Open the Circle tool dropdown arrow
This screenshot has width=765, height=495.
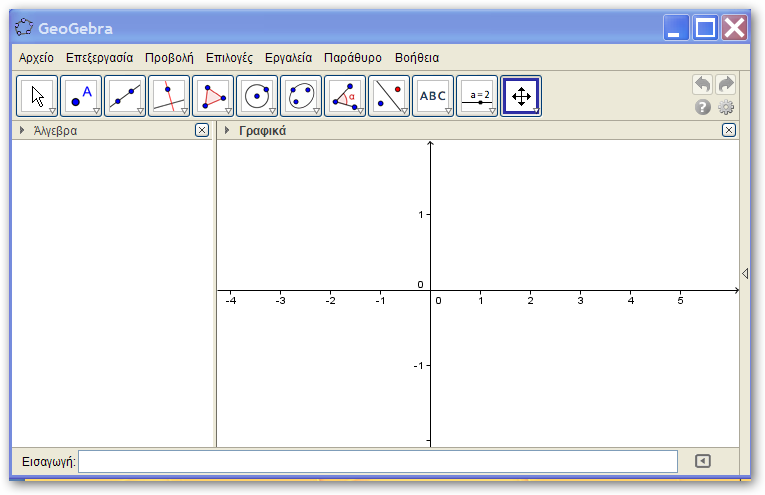click(272, 111)
